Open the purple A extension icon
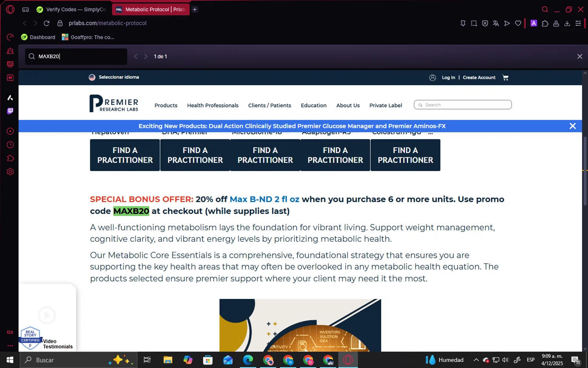This screenshot has width=588, height=368. pyautogui.click(x=534, y=23)
